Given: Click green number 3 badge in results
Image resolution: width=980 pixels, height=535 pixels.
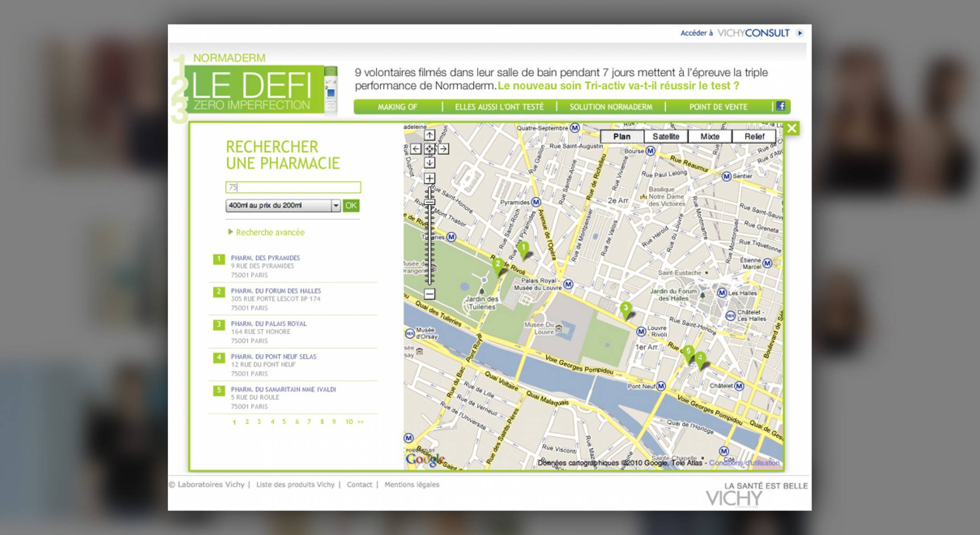Looking at the screenshot, I should pyautogui.click(x=219, y=325).
